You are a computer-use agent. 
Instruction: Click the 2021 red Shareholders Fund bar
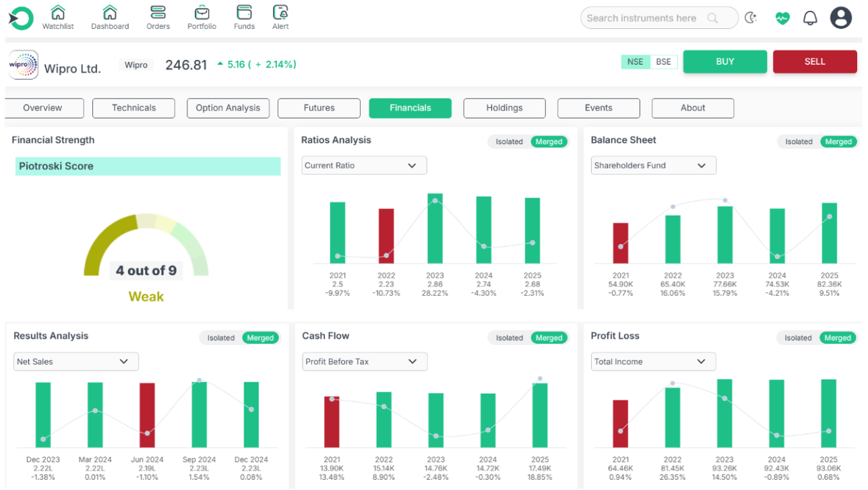pos(621,243)
